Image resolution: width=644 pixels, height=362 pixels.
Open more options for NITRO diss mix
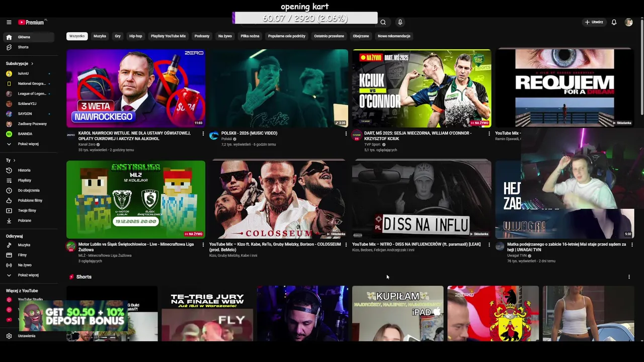(489, 245)
